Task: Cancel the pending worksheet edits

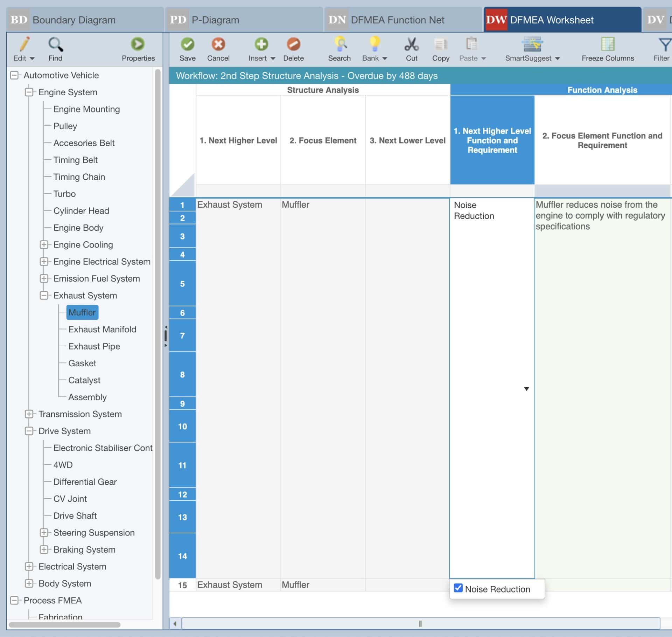Action: pyautogui.click(x=218, y=49)
